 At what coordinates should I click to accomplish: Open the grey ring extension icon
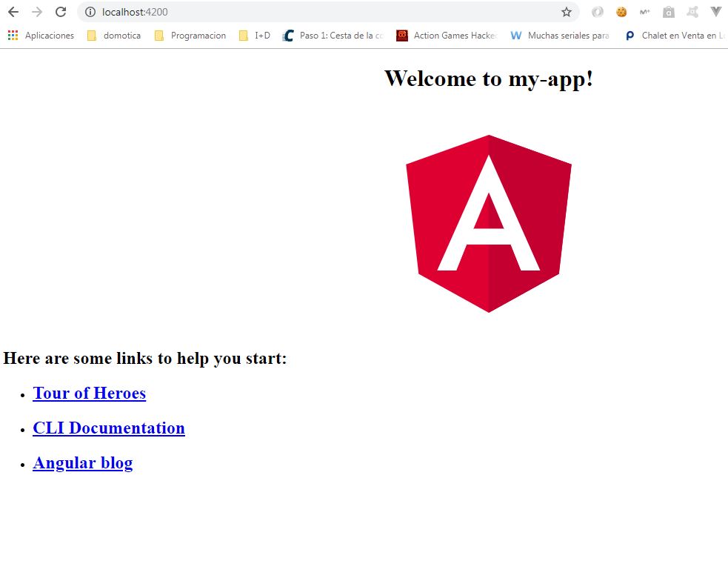pos(598,12)
